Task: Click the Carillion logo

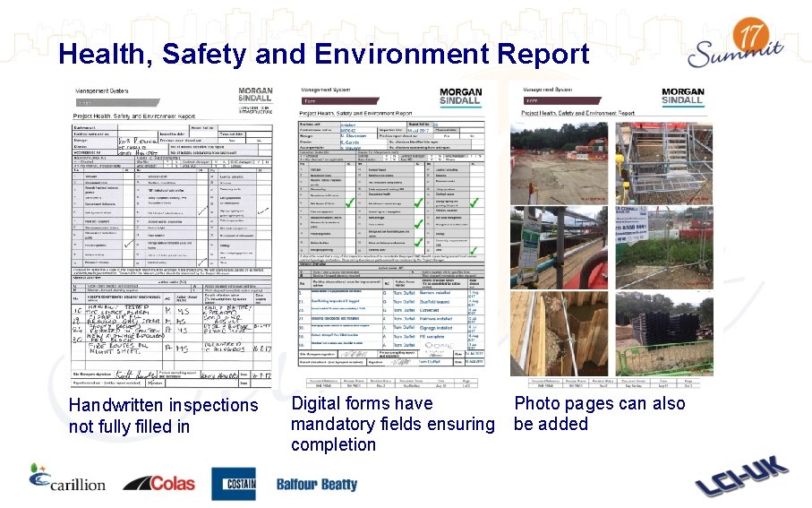Action: 67,478
